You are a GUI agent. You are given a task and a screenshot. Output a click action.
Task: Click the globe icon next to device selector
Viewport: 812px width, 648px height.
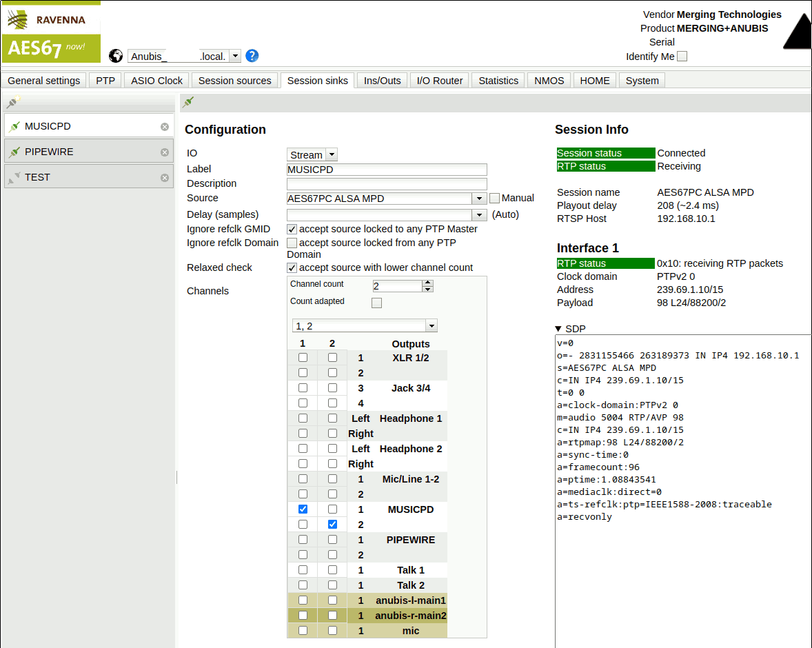coord(116,56)
